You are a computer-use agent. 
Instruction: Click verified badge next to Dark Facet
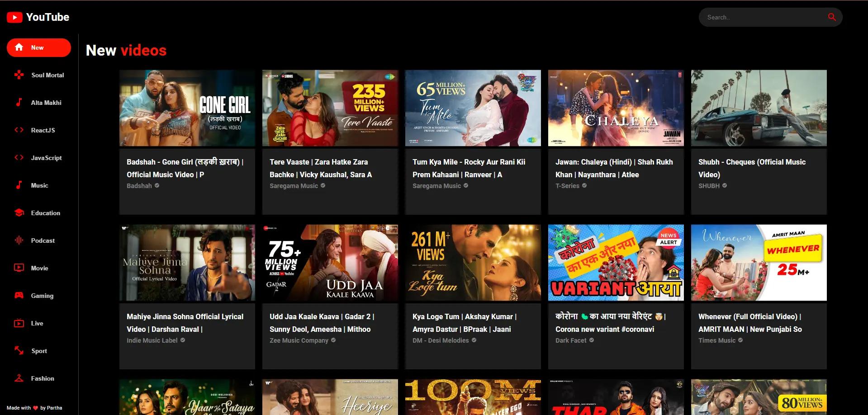[592, 340]
